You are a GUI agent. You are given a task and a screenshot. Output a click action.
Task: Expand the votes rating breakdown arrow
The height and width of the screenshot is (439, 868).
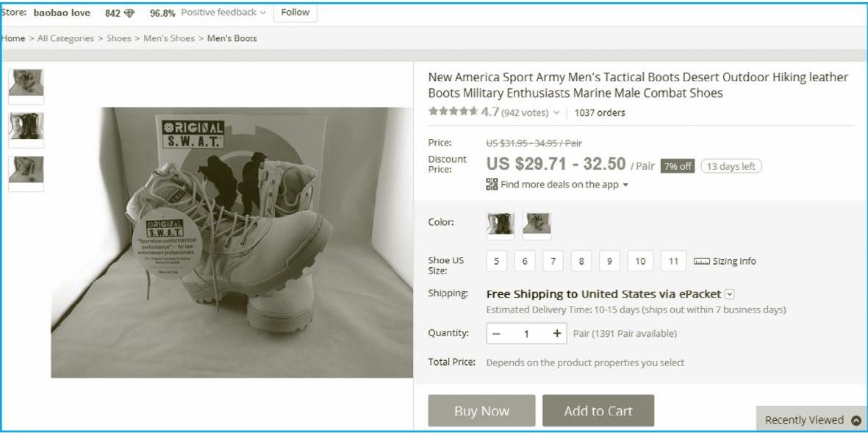(x=556, y=113)
